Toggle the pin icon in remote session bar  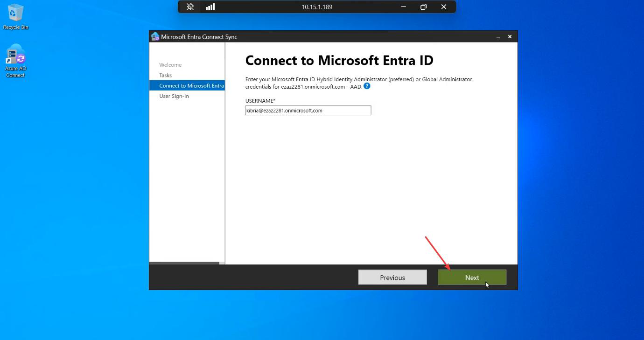click(x=190, y=7)
